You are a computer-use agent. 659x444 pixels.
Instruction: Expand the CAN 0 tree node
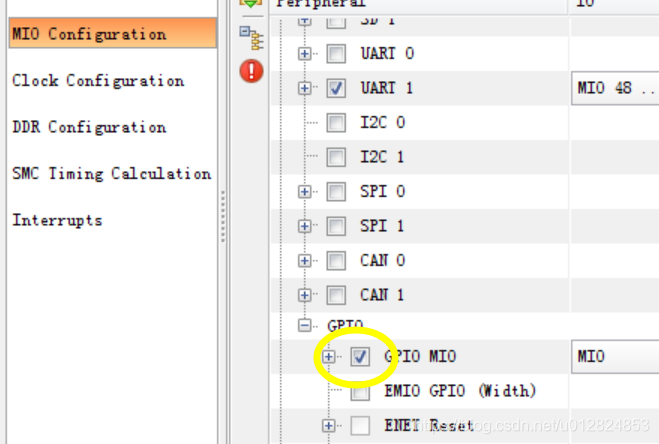click(x=304, y=261)
